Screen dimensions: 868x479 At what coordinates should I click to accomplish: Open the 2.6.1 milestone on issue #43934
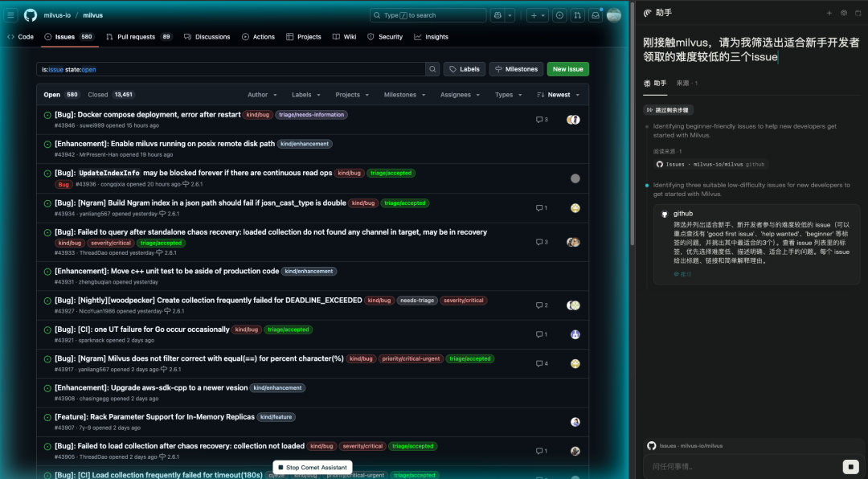[170, 214]
